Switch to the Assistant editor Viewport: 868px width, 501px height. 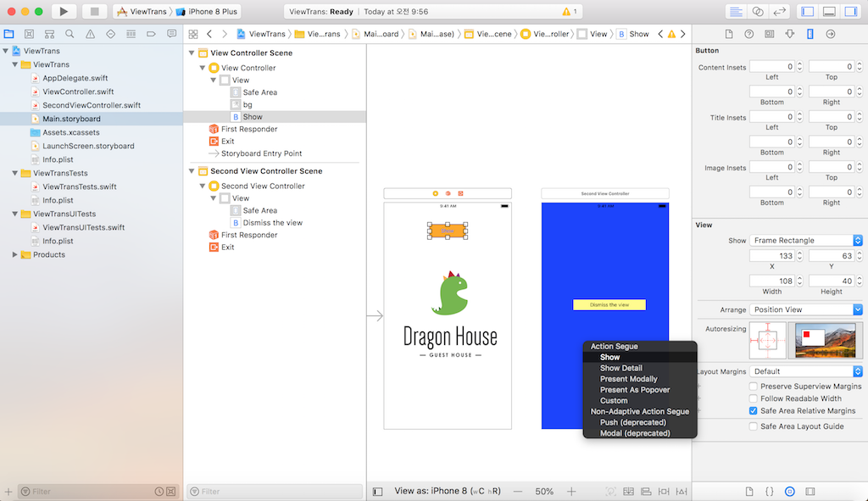point(757,11)
